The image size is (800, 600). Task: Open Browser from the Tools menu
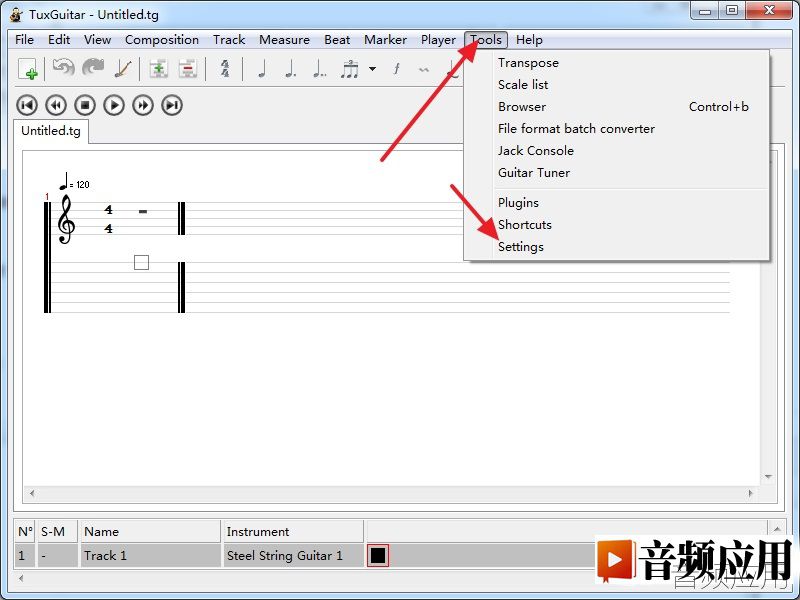point(616,107)
